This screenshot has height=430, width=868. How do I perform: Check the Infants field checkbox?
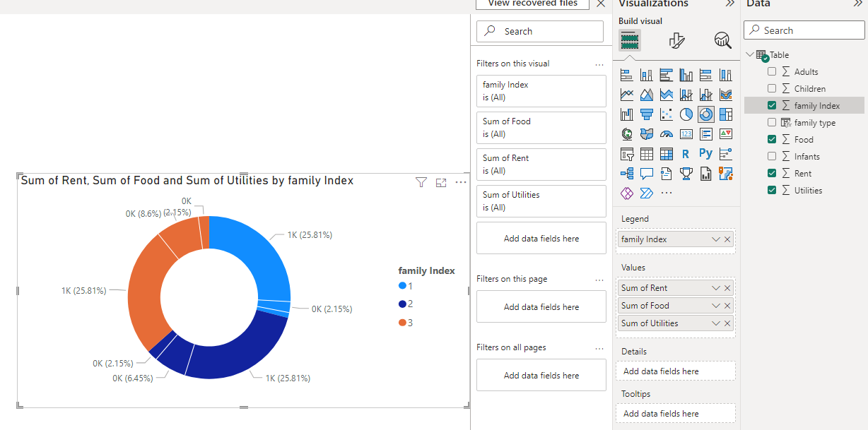point(772,156)
